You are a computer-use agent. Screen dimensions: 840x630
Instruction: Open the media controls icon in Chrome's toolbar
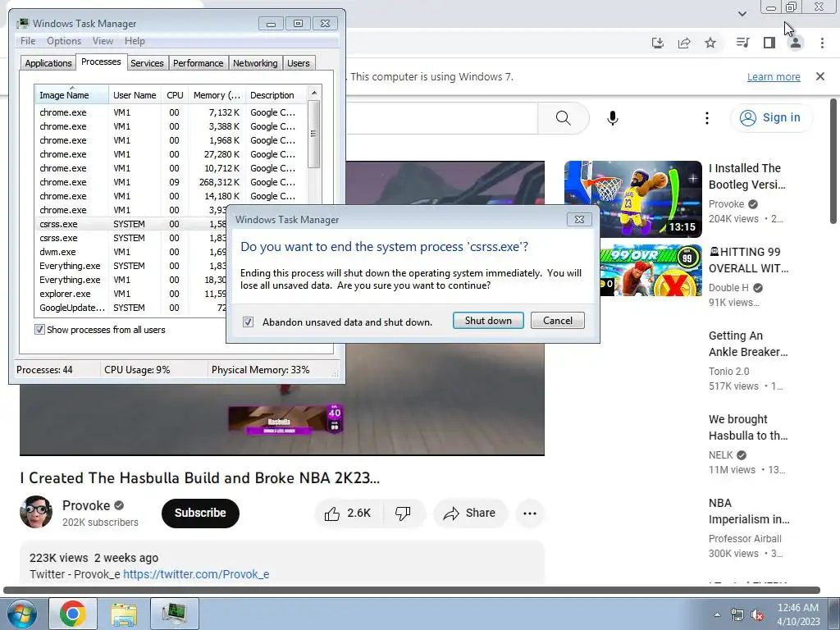742,43
